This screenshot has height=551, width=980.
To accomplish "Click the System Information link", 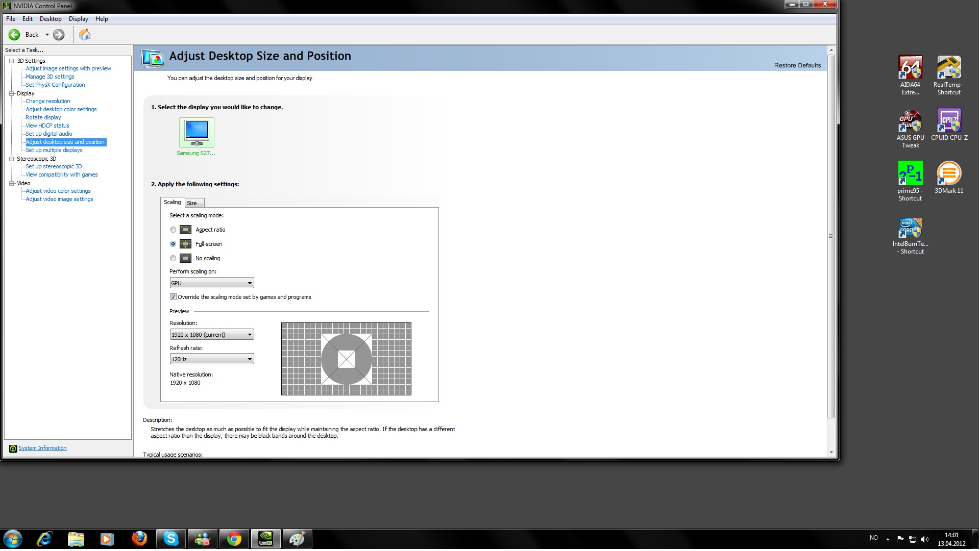I will coord(42,448).
